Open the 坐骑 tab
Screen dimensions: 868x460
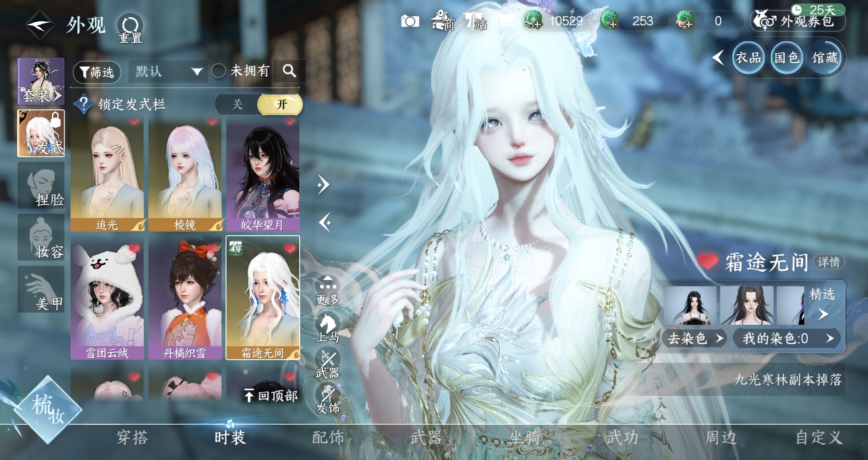[x=524, y=437]
